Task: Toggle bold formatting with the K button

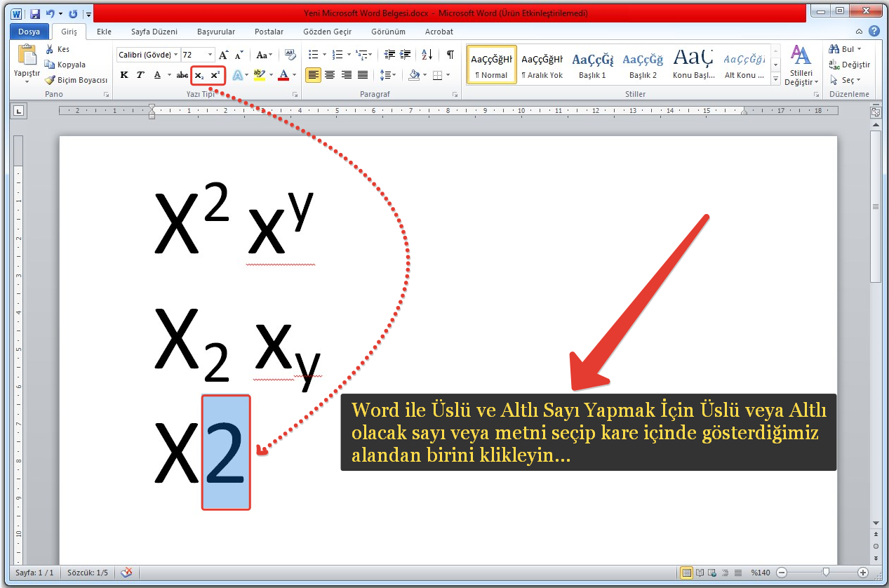Action: [124, 75]
